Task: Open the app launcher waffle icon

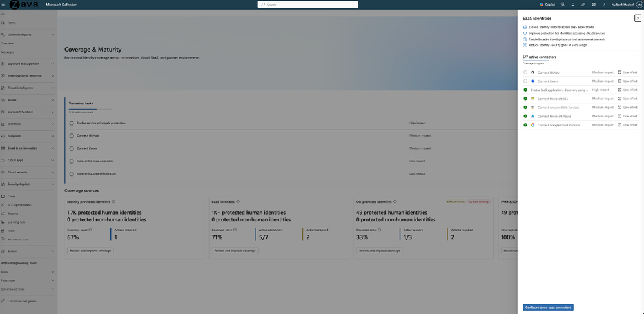Action: coord(3,4)
